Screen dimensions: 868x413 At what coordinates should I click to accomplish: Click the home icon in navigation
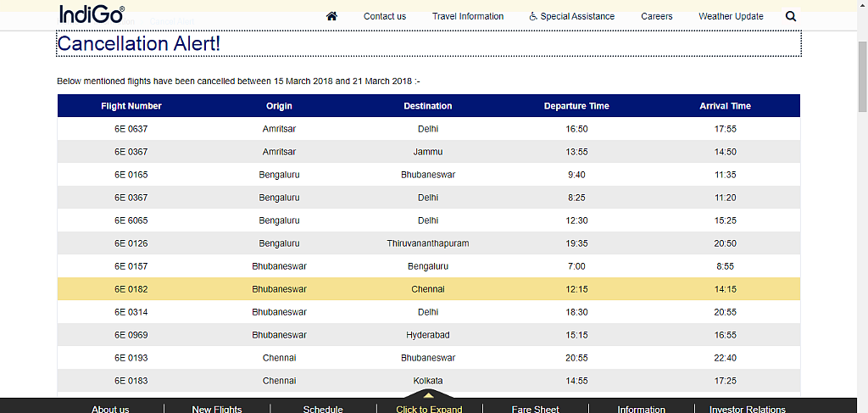(331, 16)
